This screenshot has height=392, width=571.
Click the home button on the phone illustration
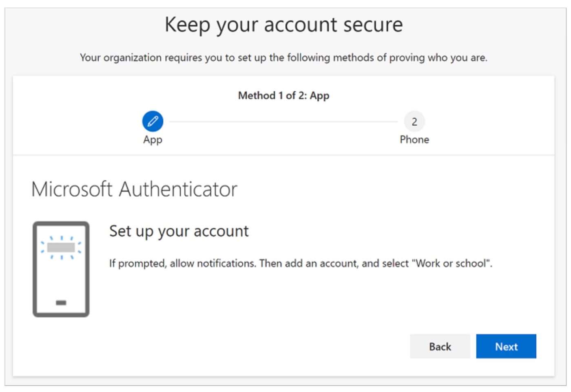pos(60,303)
